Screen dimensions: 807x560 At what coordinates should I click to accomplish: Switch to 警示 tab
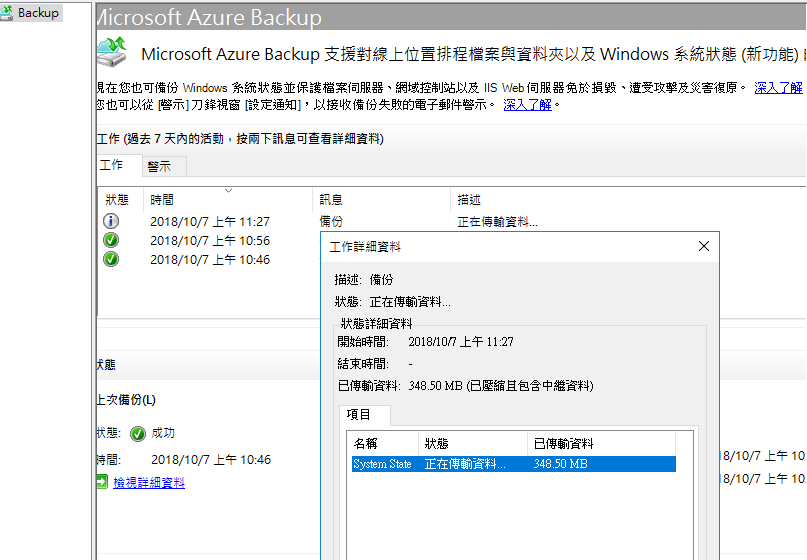point(164,167)
